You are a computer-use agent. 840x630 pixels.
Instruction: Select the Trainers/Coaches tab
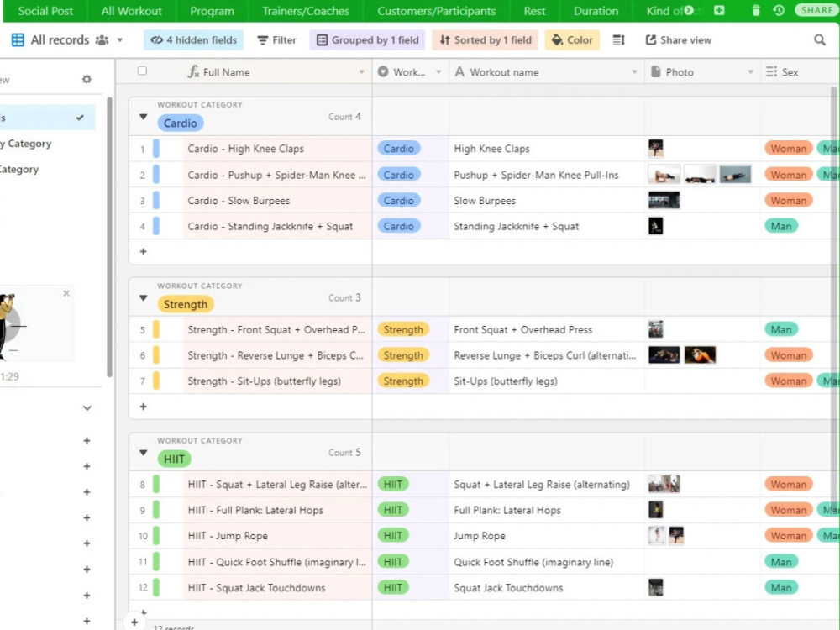[x=306, y=11]
